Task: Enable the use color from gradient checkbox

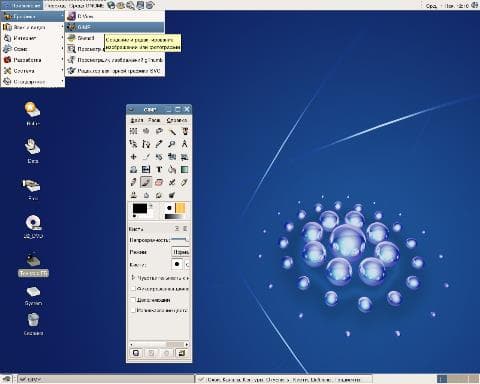Action: point(134,310)
